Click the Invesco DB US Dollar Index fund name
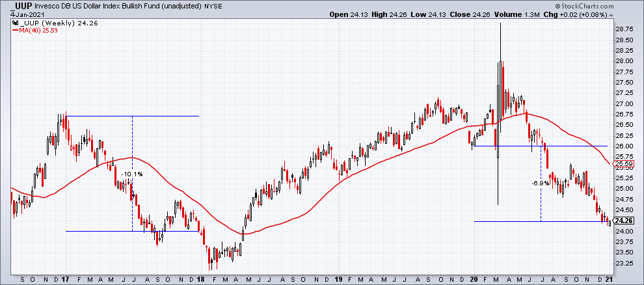 click(116, 6)
